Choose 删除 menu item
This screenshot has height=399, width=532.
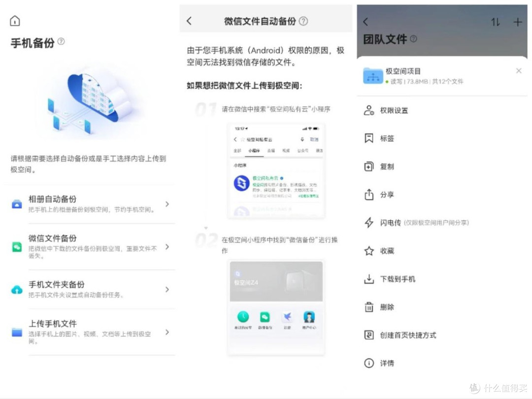pos(442,307)
